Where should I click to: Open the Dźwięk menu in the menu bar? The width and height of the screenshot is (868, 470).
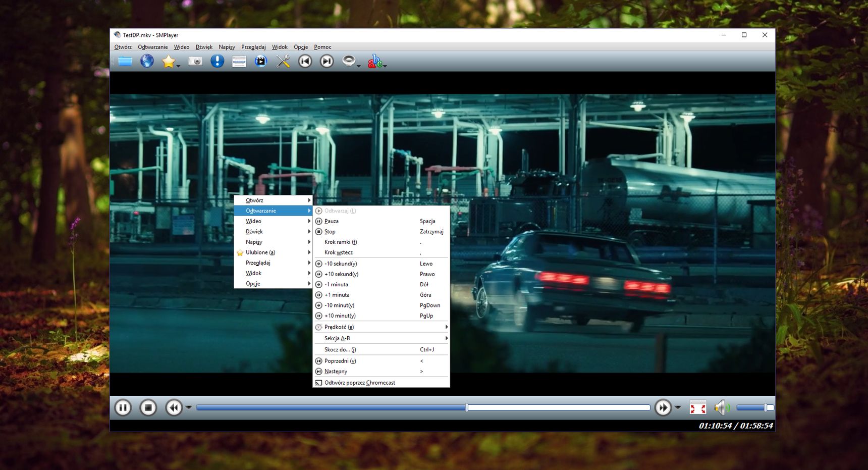click(204, 47)
